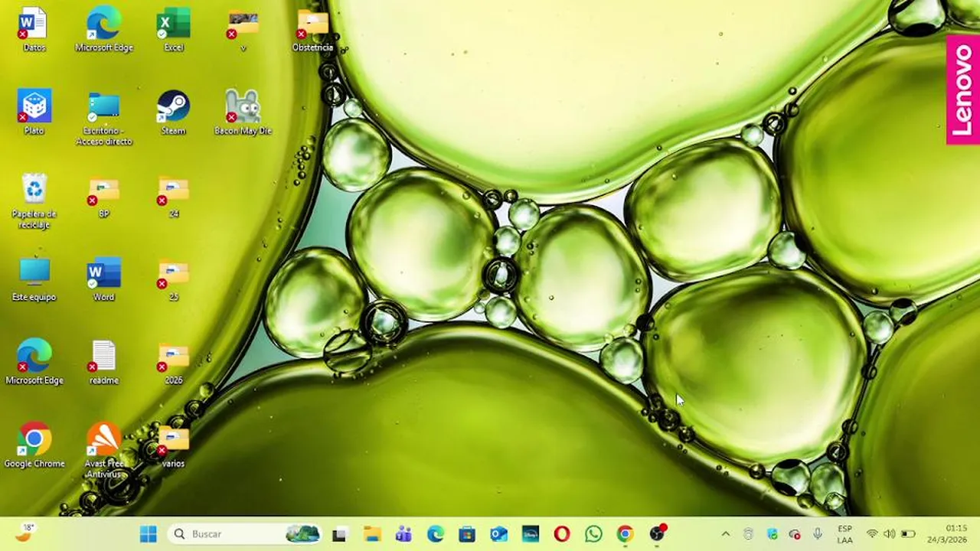
Task: Select the varios folder
Action: pyautogui.click(x=174, y=446)
